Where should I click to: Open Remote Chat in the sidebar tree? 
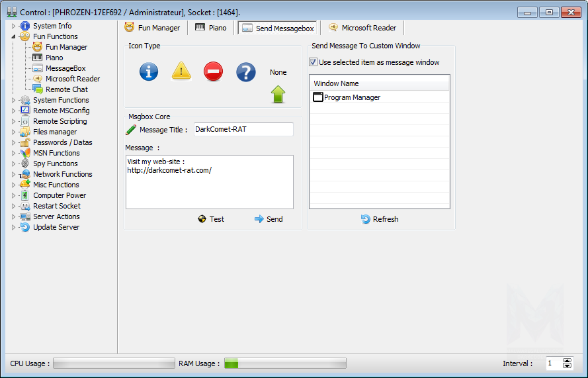click(x=66, y=89)
